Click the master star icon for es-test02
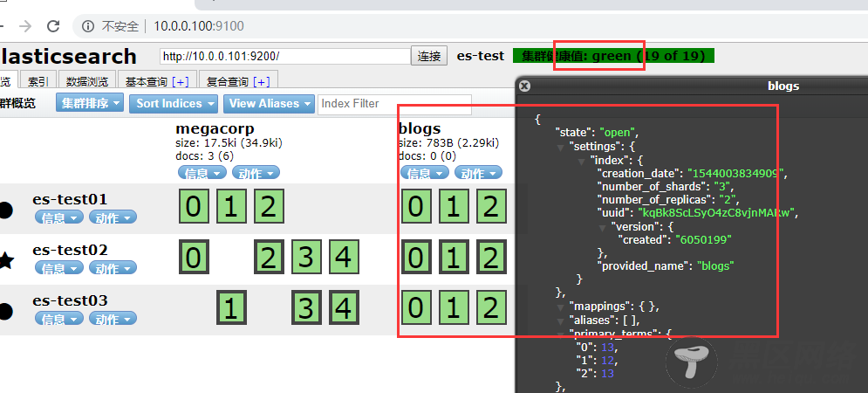The image size is (868, 393). (x=5, y=260)
